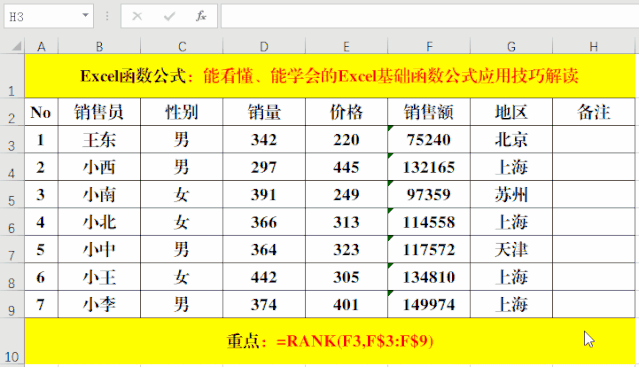Select column G header
Image resolution: width=639 pixels, height=367 pixels.
511,46
